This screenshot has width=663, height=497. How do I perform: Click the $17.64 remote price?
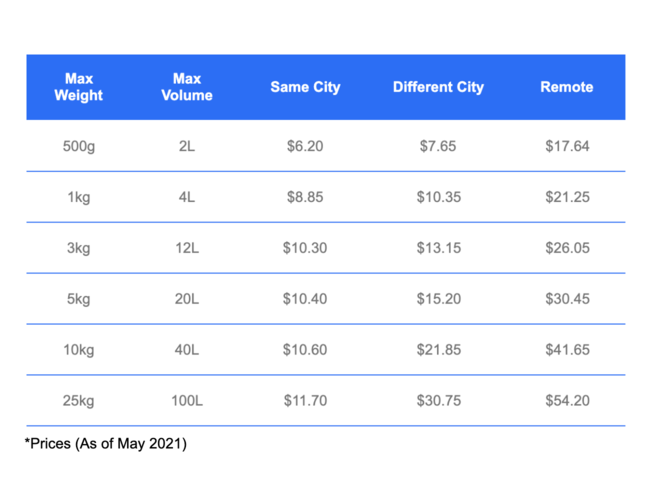point(567,146)
